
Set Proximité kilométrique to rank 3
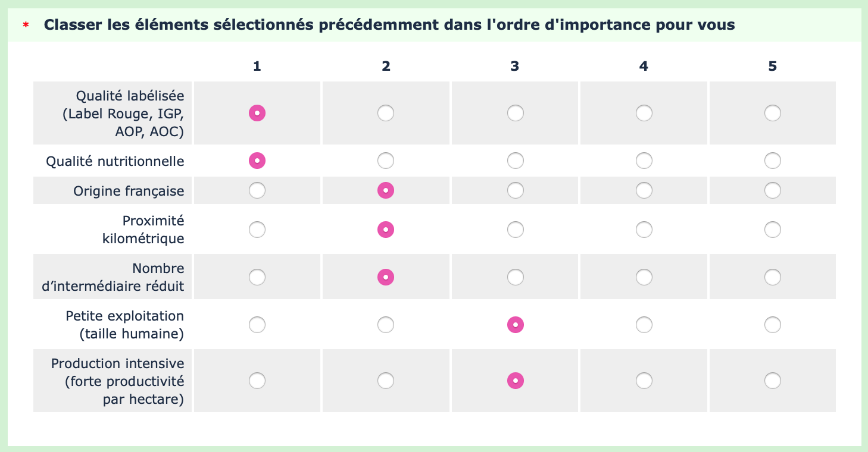tap(515, 230)
